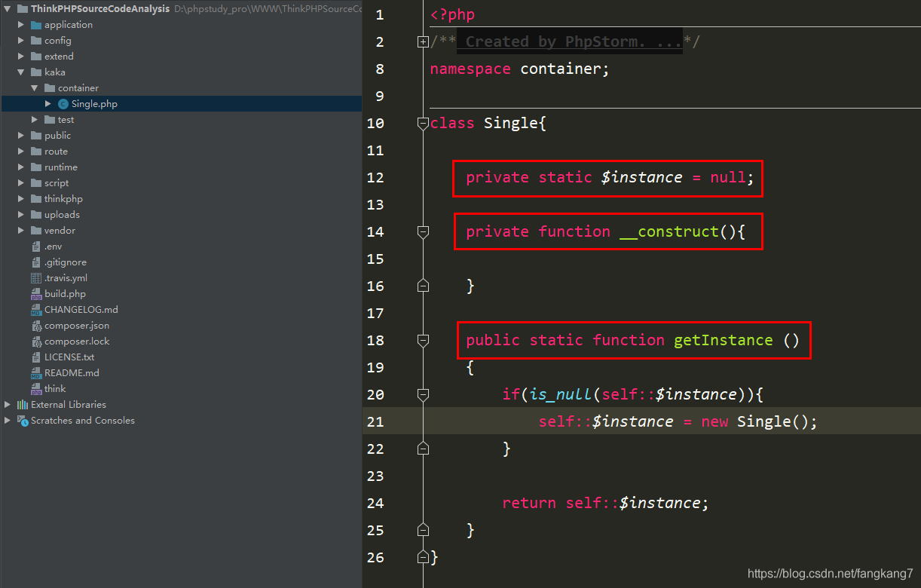The height and width of the screenshot is (588, 921).
Task: Click the .gitignore file icon
Action: point(36,262)
